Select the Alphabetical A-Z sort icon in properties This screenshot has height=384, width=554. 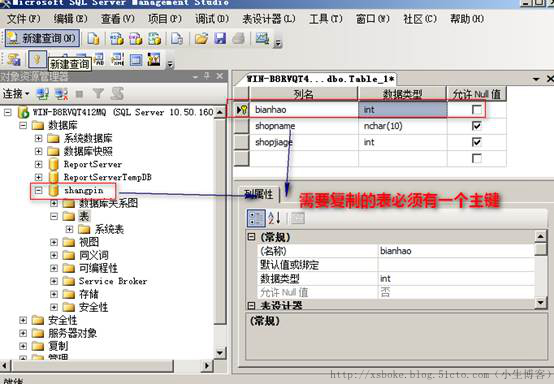pos(275,218)
